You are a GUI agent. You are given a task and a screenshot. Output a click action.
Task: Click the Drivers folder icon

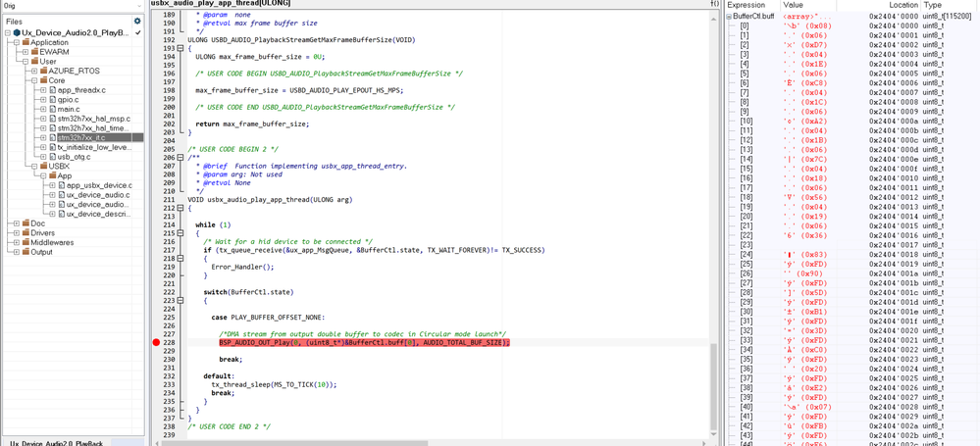(x=26, y=233)
